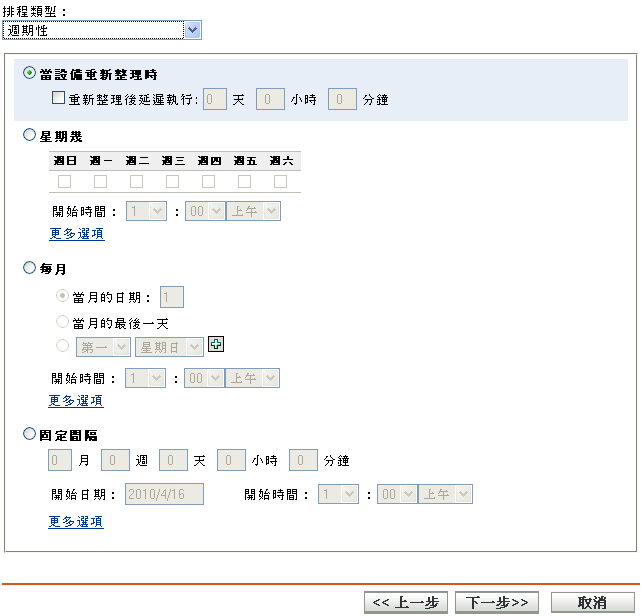Go back with the << 上一步 button
This screenshot has width=642, height=616.
pyautogui.click(x=406, y=602)
